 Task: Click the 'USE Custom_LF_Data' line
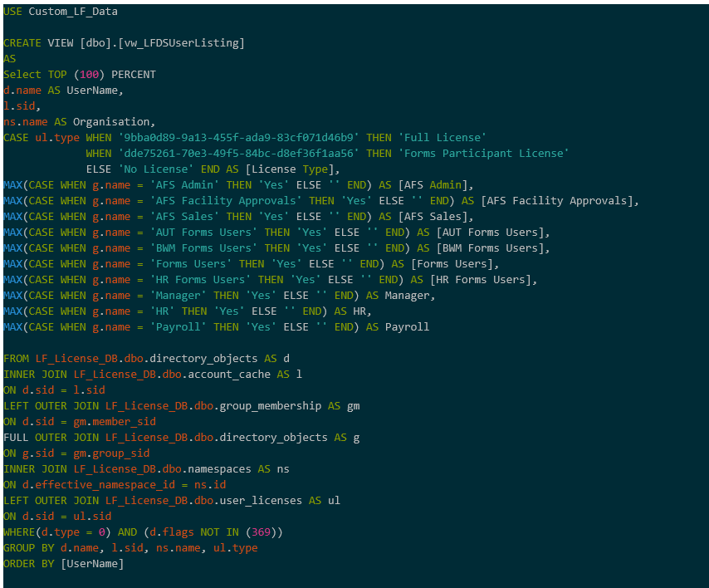tap(61, 12)
